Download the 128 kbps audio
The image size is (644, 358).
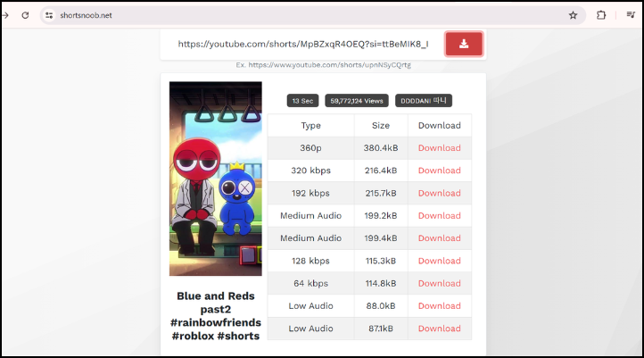coord(439,261)
